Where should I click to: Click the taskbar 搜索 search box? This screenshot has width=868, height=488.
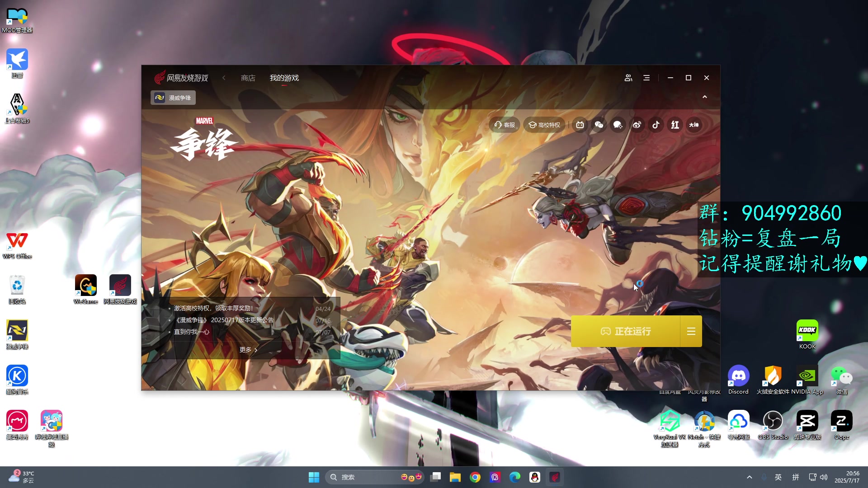point(375,477)
